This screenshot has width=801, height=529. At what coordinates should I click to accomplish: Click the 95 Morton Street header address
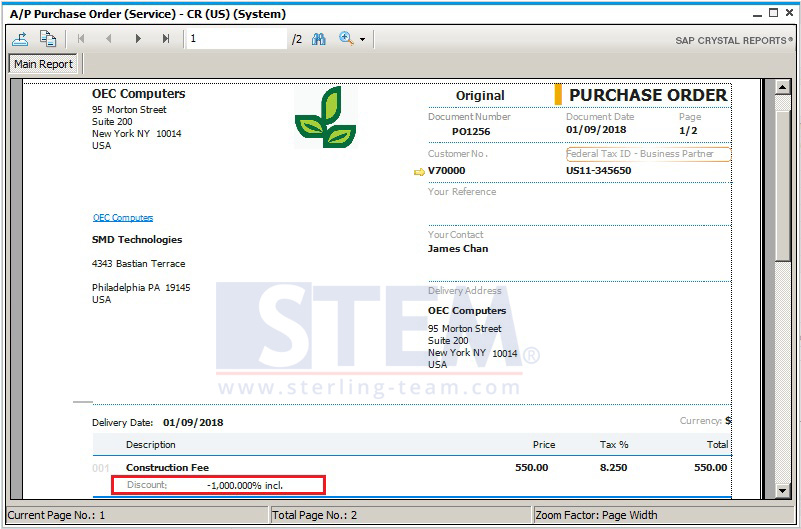[x=129, y=110]
